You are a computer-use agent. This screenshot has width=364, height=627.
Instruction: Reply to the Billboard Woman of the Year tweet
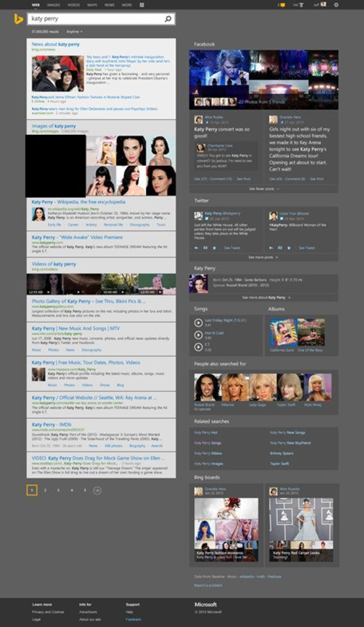271,248
